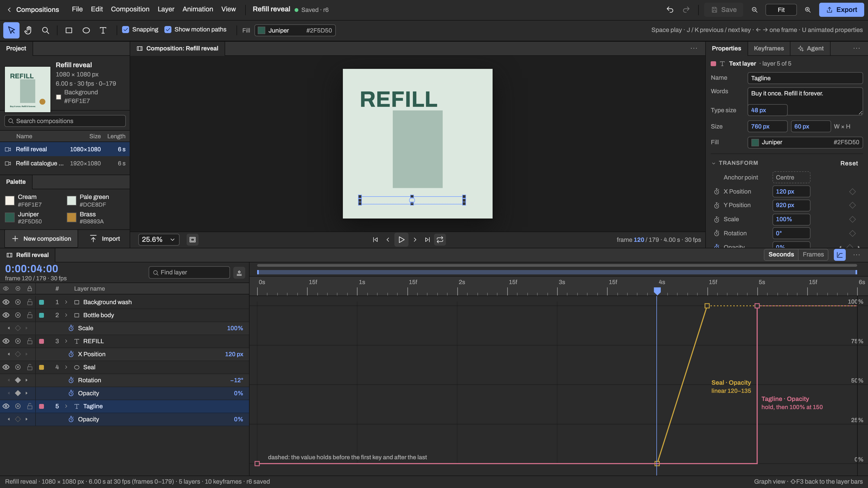868x488 pixels.
Task: Click the icon beside Find layer field
Action: click(239, 272)
